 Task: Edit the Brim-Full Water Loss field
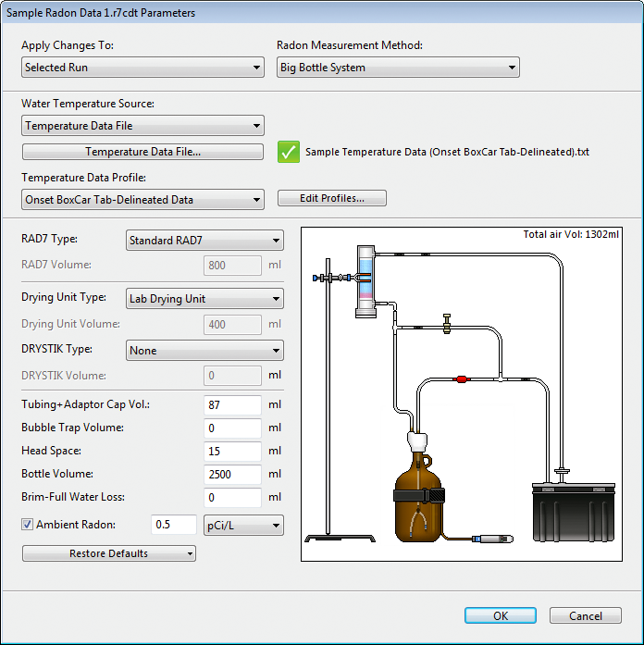coord(232,498)
